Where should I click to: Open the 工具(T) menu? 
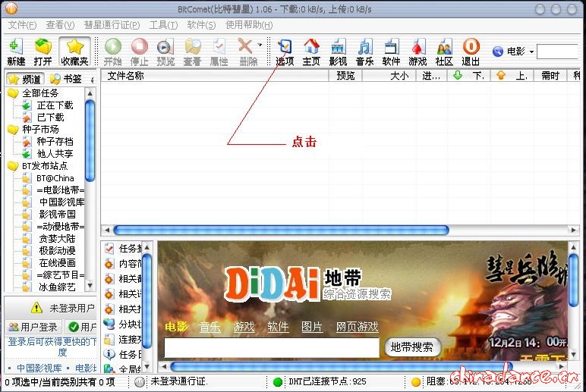[163, 25]
